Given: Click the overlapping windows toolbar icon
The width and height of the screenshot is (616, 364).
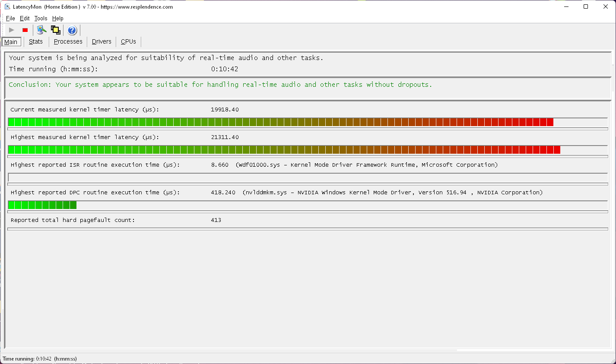Looking at the screenshot, I should pyautogui.click(x=55, y=30).
